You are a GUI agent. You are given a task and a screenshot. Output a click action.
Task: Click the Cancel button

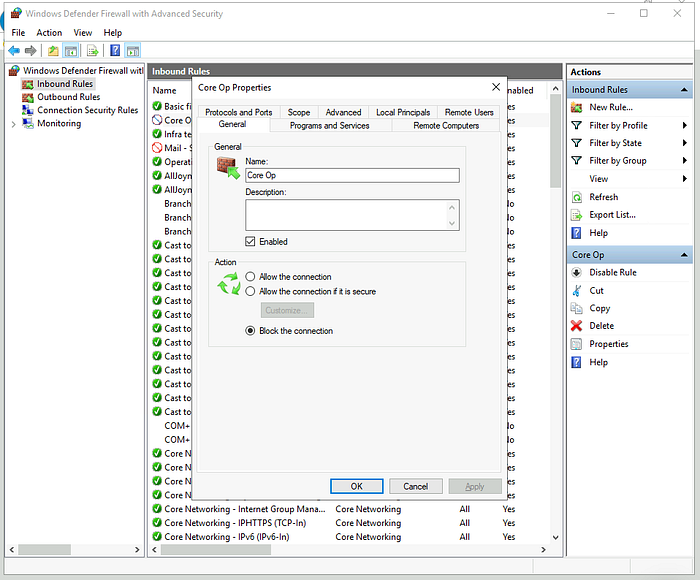[x=416, y=486]
